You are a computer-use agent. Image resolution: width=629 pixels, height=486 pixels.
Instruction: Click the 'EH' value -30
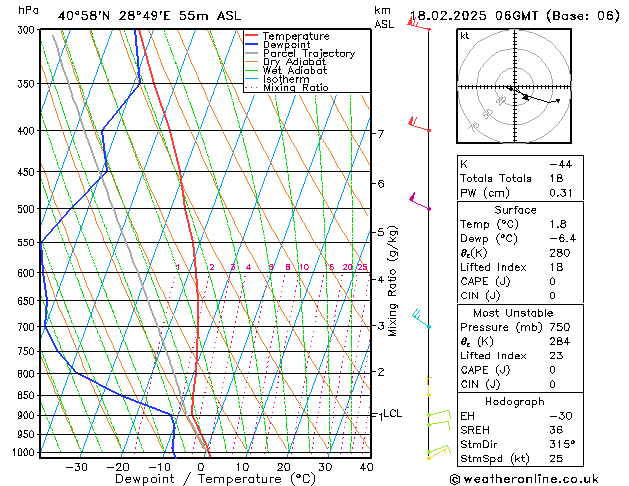tap(561, 416)
